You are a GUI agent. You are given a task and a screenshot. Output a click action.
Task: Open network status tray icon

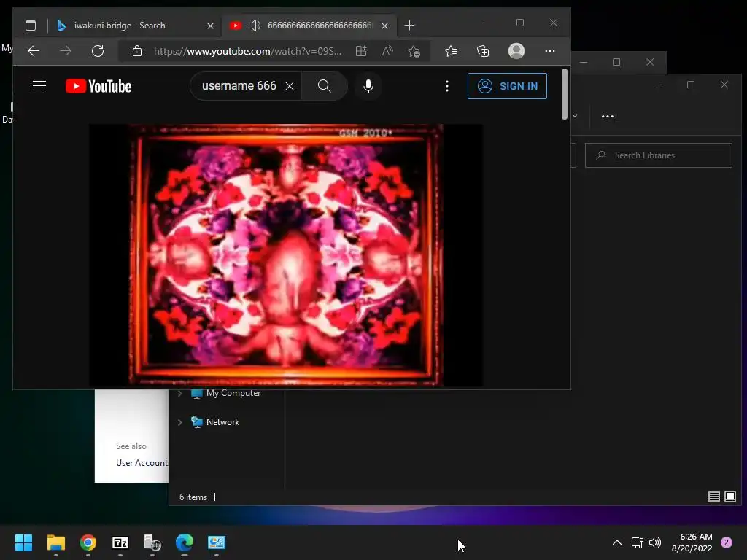[x=637, y=542]
